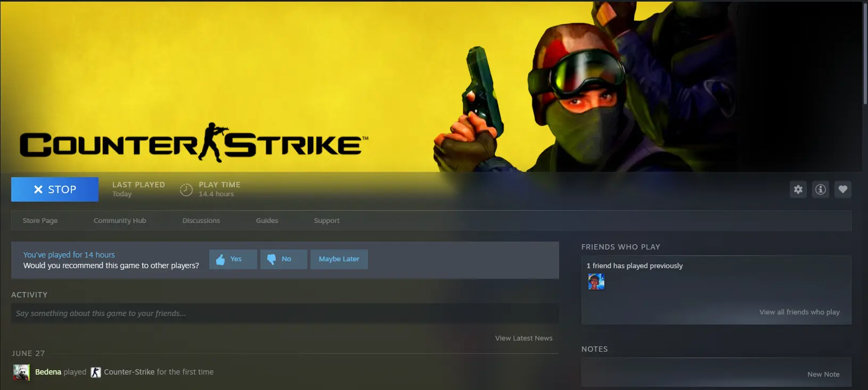Screen dimensions: 868x390
Task: Open the Store Page tab
Action: 40,221
